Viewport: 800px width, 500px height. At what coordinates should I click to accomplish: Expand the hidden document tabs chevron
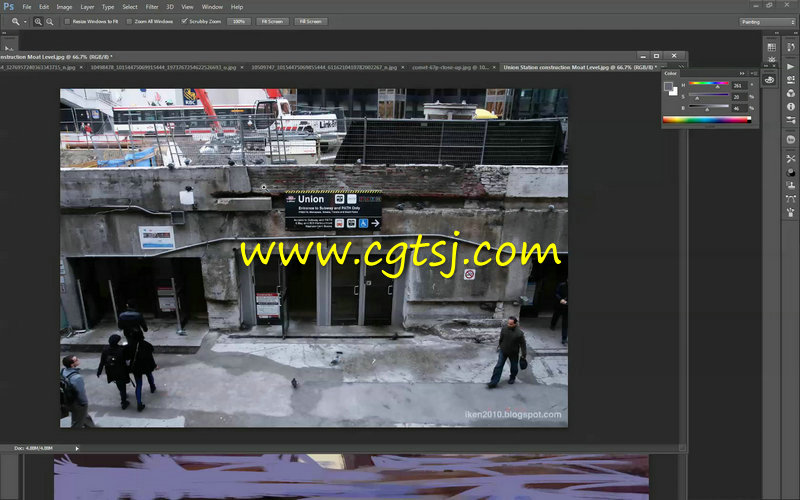point(682,67)
